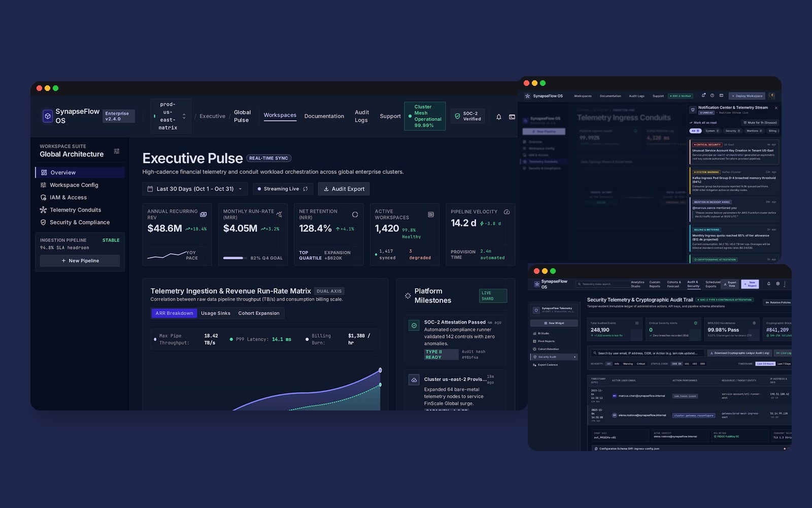Click the MFA/SSO Handshakes card icon
The height and width of the screenshot is (508, 812).
pos(754,323)
